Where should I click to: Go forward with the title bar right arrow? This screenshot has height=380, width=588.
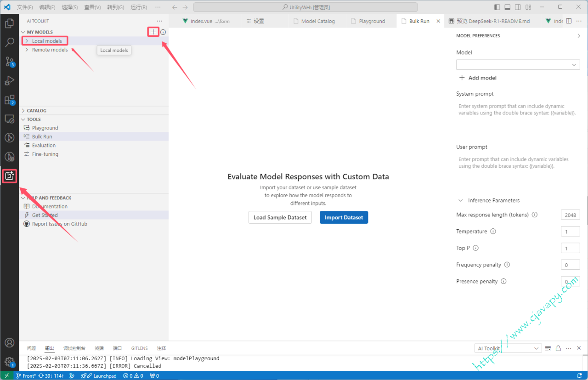[185, 7]
